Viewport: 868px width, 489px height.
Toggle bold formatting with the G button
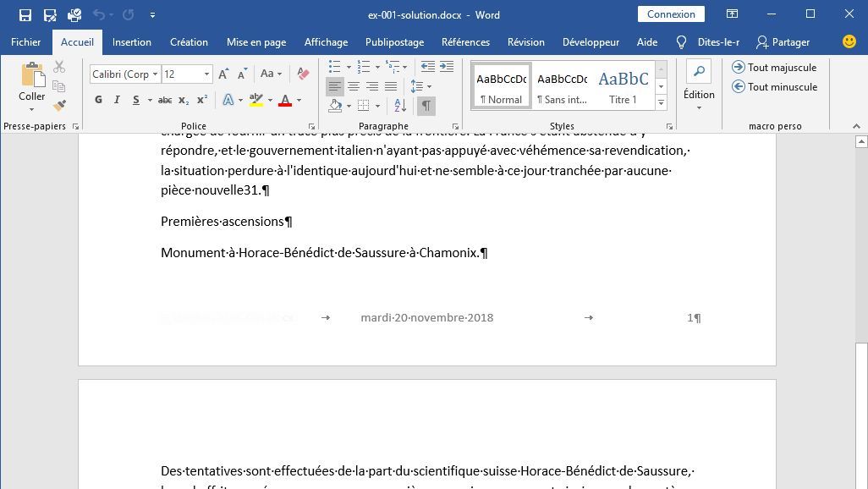[98, 100]
